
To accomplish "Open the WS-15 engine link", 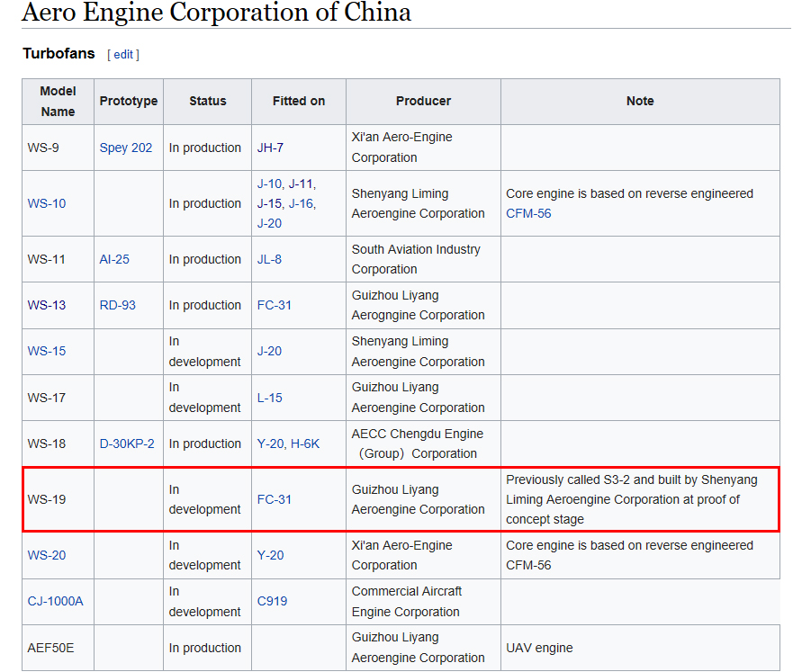I will [x=47, y=351].
